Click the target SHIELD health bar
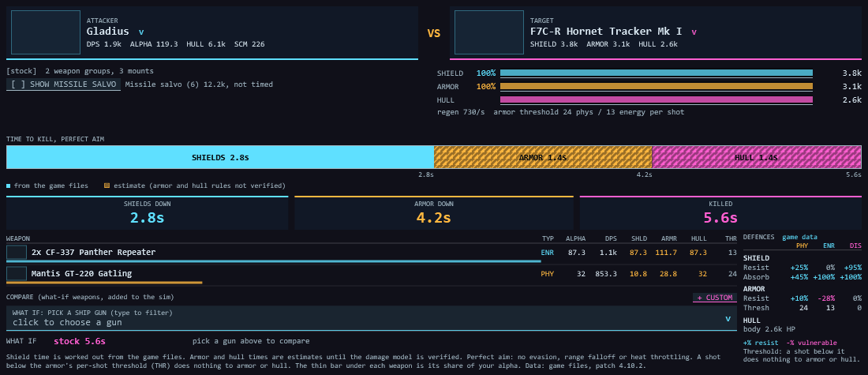The width and height of the screenshot is (868, 375). pyautogui.click(x=657, y=73)
